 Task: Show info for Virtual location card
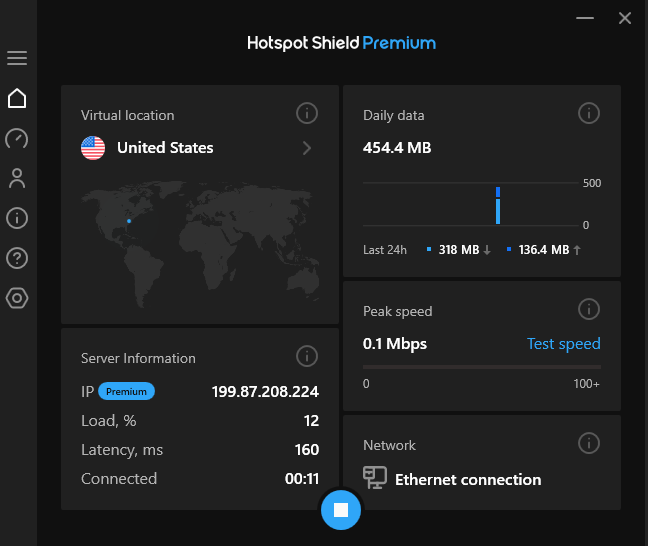[307, 113]
